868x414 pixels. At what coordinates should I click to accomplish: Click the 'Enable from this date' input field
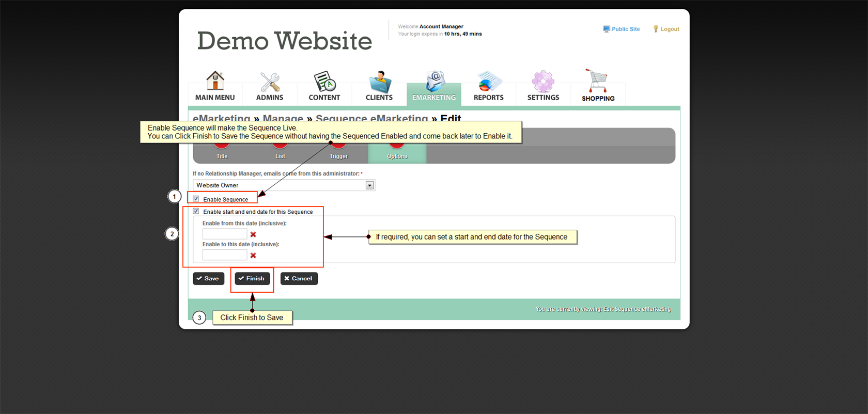point(225,234)
